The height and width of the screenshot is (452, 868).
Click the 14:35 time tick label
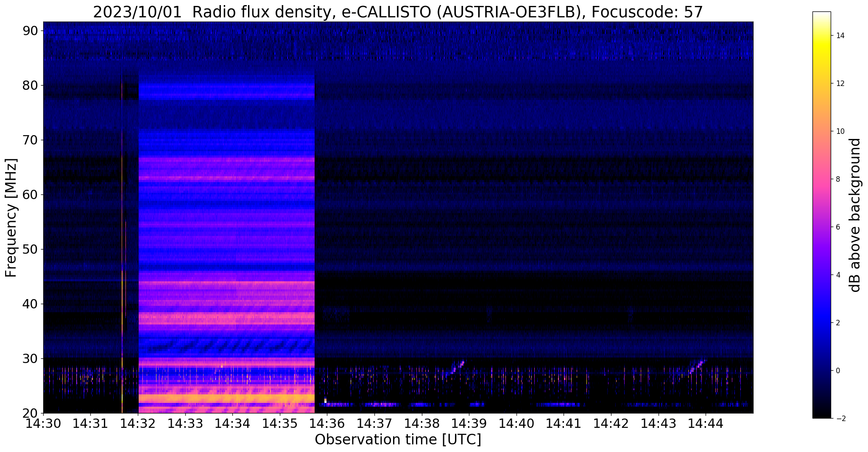point(280,423)
